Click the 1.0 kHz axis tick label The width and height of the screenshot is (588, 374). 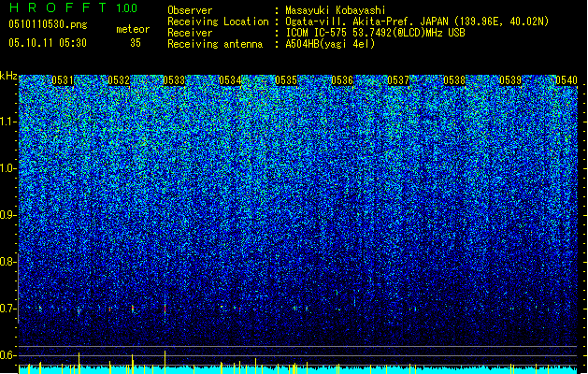click(8, 168)
